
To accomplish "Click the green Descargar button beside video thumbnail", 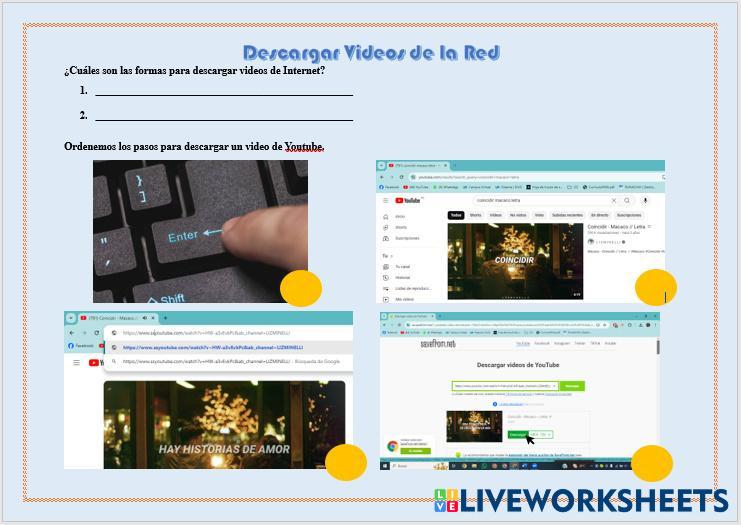I will [x=516, y=434].
